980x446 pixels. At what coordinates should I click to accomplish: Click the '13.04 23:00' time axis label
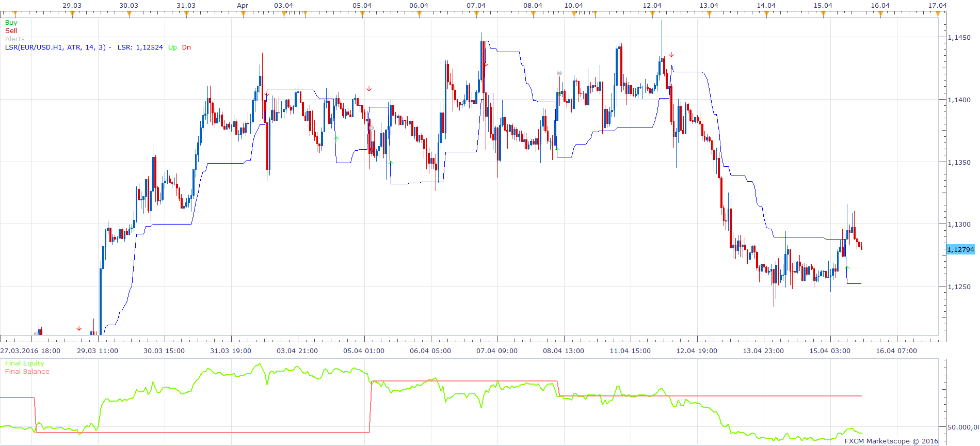763,351
